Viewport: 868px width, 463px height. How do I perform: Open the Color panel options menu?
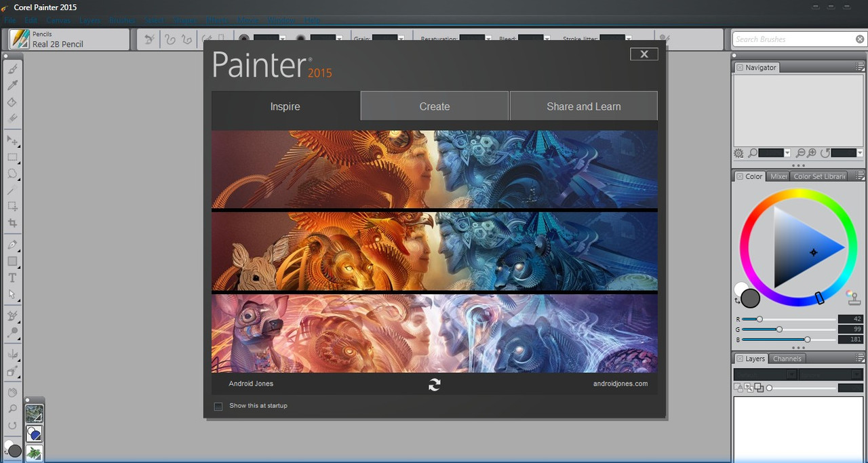pos(860,176)
